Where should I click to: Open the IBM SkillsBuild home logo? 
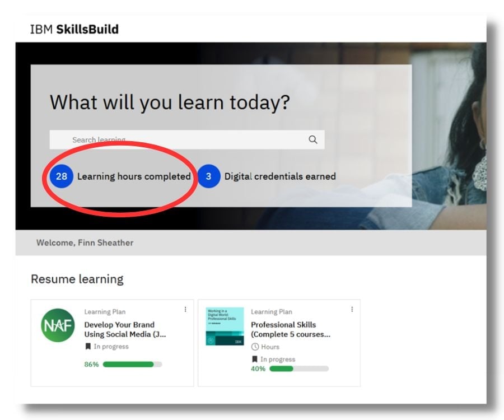(x=74, y=29)
